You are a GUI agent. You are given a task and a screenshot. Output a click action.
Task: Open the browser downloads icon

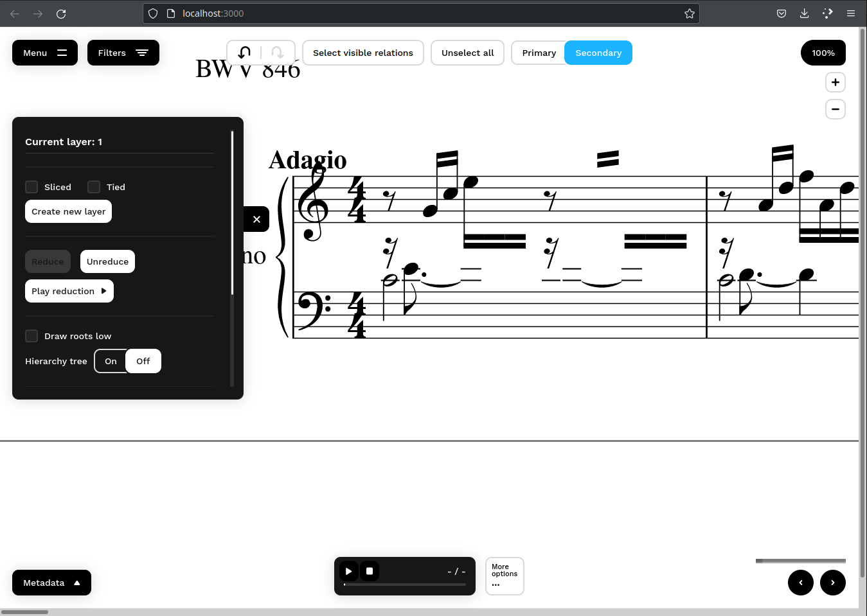tap(804, 13)
